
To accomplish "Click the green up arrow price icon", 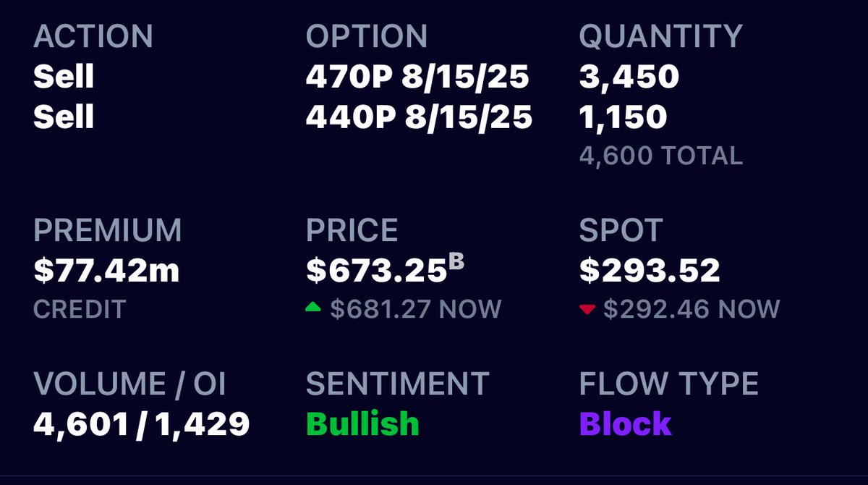I will [313, 308].
